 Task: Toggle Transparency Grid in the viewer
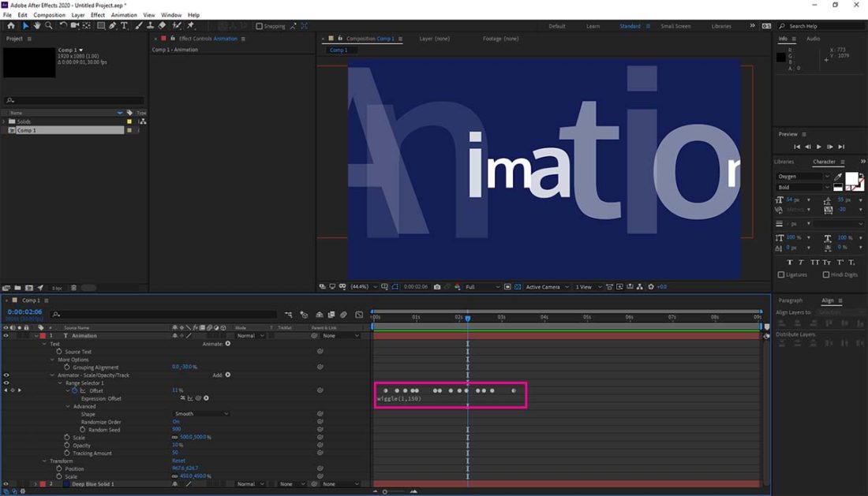518,287
